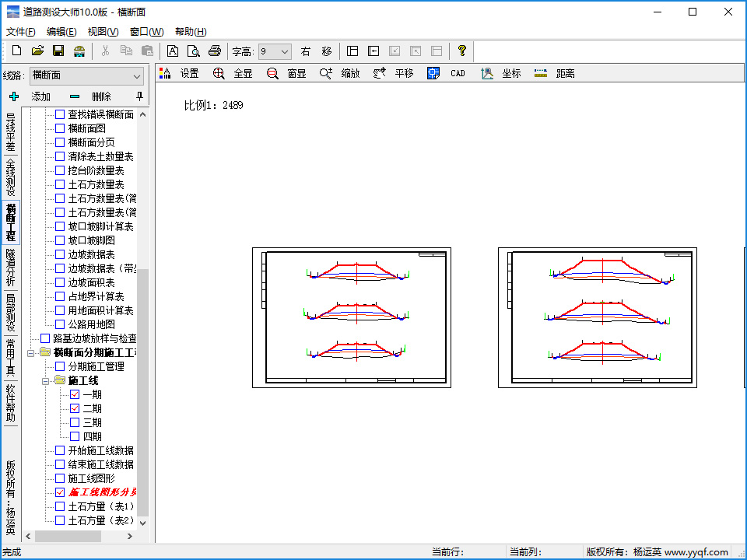Open print preview magnifier icon
The height and width of the screenshot is (560, 747).
point(194,51)
